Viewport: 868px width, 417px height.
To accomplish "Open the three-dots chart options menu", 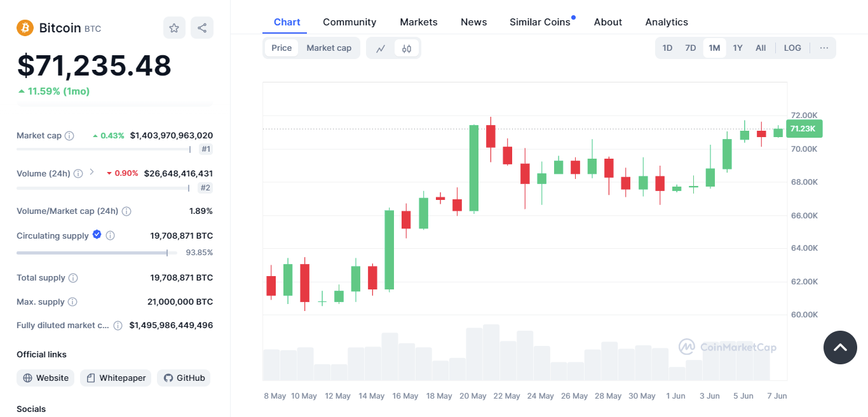I will tap(824, 48).
